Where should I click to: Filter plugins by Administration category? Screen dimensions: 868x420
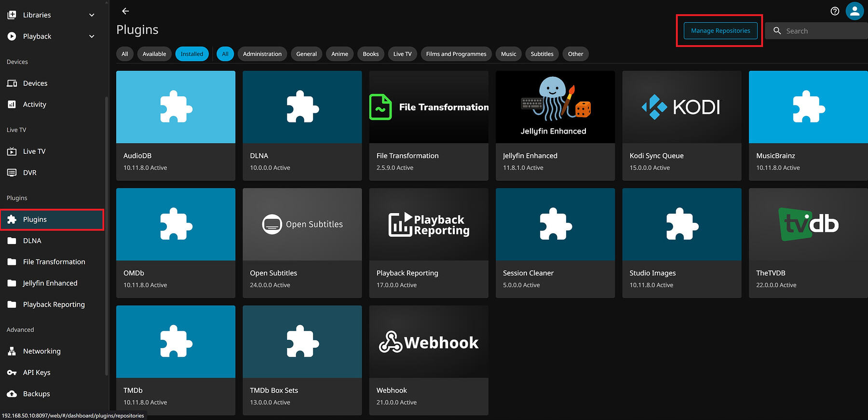[x=262, y=54]
